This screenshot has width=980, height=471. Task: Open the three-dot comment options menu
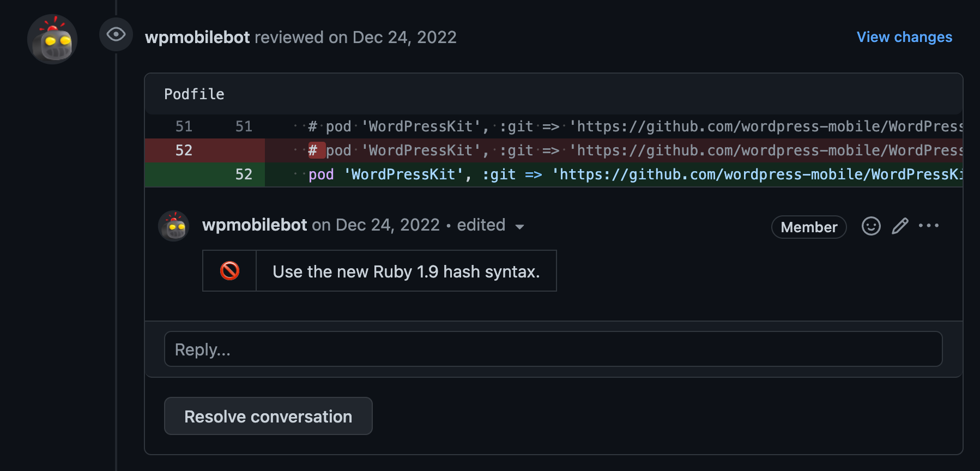(x=929, y=226)
